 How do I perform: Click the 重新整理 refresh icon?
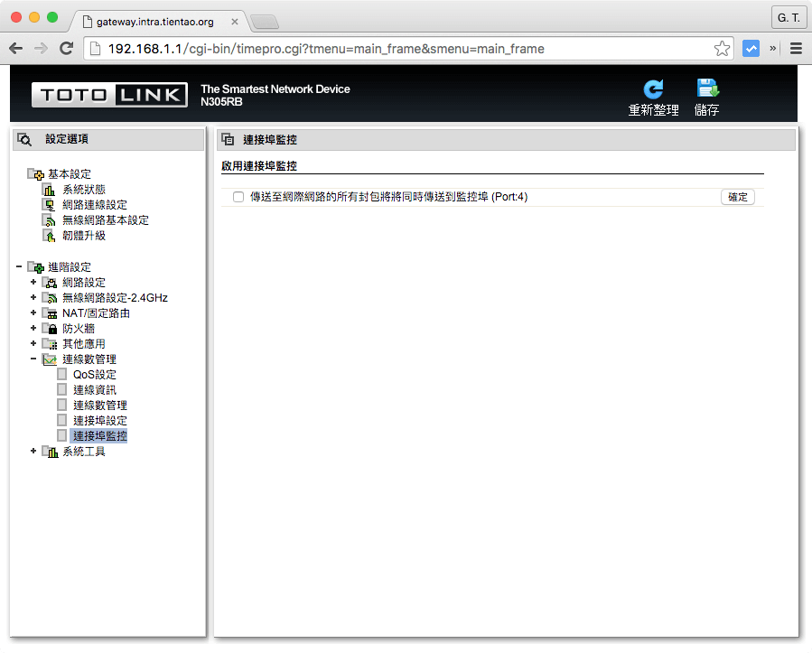(x=653, y=89)
